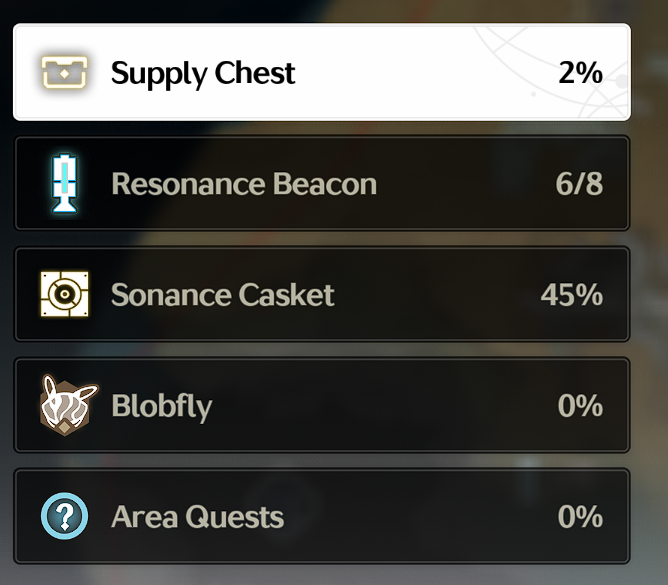The height and width of the screenshot is (585, 668).
Task: Click the Resonance Beacon blue icon
Action: point(64,183)
